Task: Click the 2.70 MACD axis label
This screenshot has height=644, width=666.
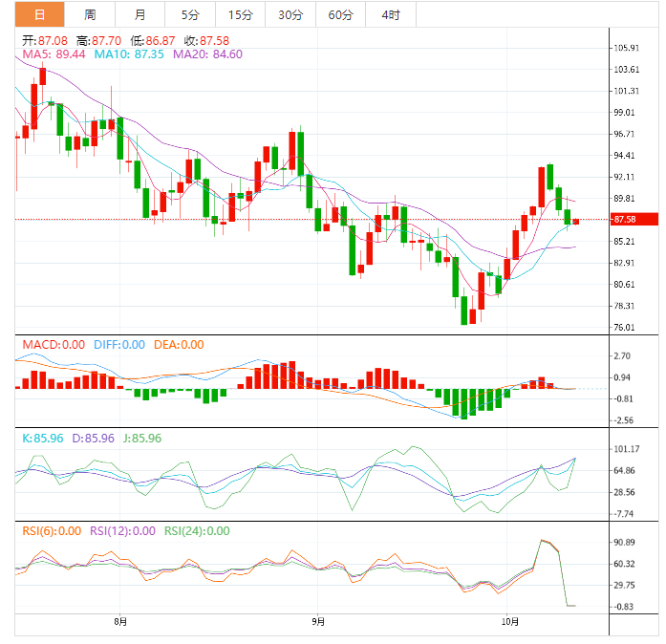Action: (622, 356)
